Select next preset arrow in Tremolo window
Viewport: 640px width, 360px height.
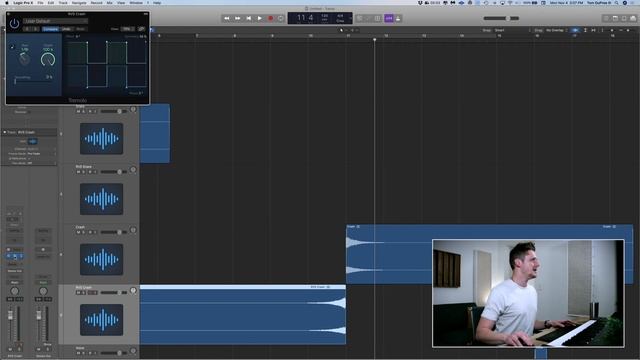point(36,29)
